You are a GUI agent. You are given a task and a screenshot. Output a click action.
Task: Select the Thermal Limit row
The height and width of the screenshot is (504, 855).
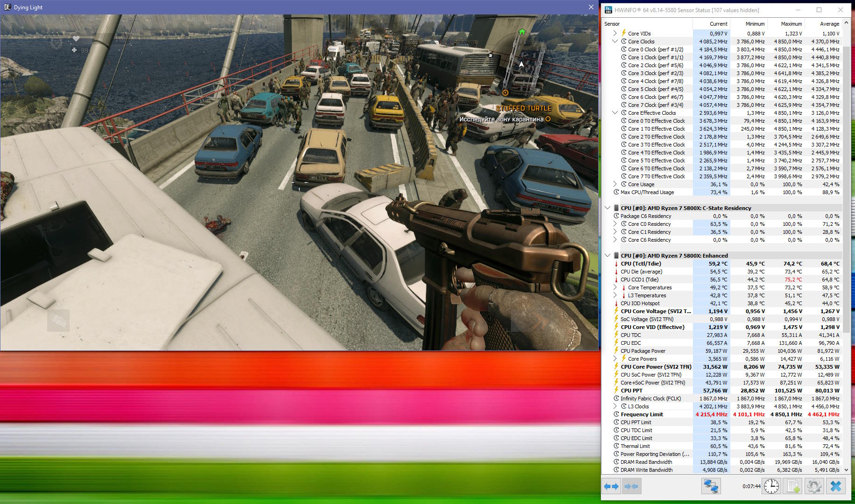point(722,446)
